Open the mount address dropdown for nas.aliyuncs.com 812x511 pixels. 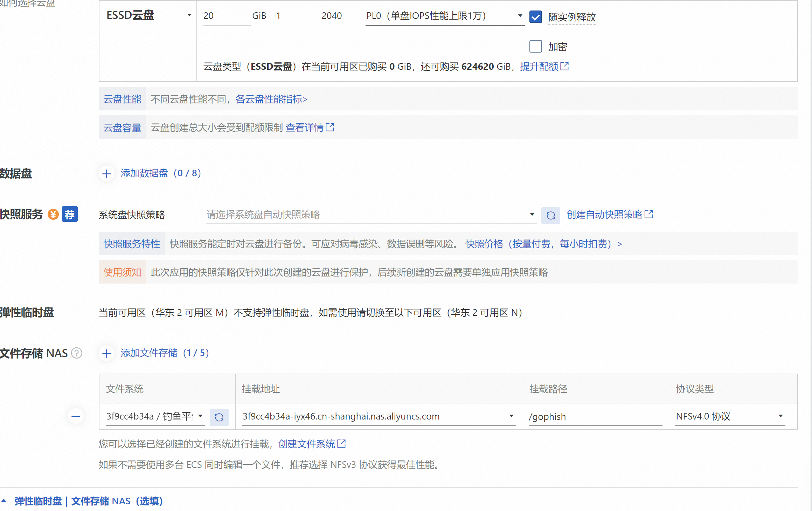point(379,416)
